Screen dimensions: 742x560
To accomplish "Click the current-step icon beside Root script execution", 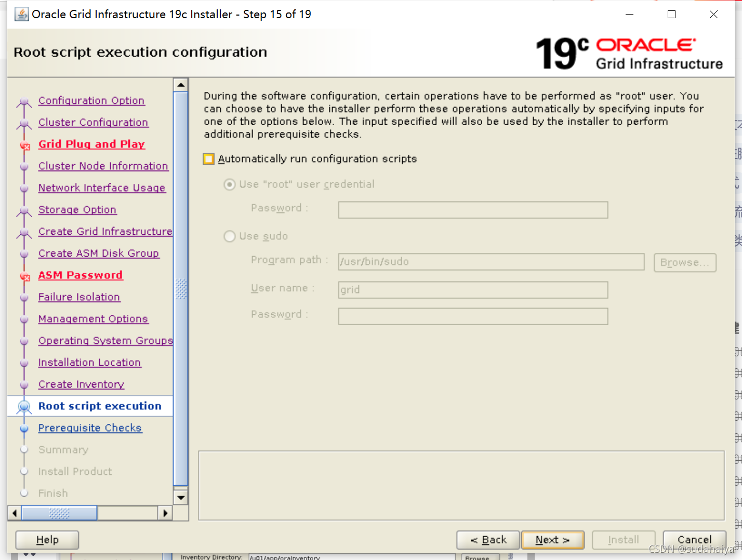I will (24, 407).
